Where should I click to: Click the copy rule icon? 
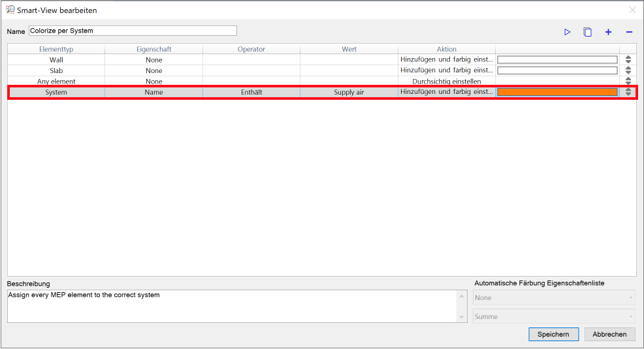tap(588, 32)
